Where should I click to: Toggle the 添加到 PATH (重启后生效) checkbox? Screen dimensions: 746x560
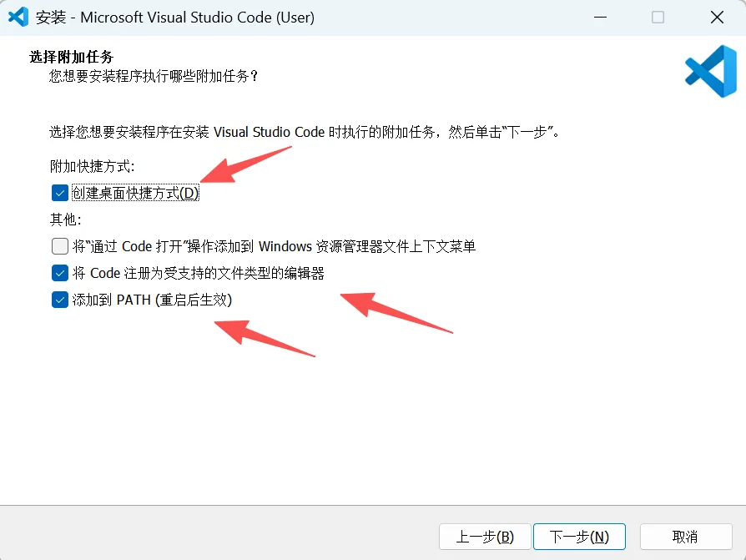pos(59,300)
